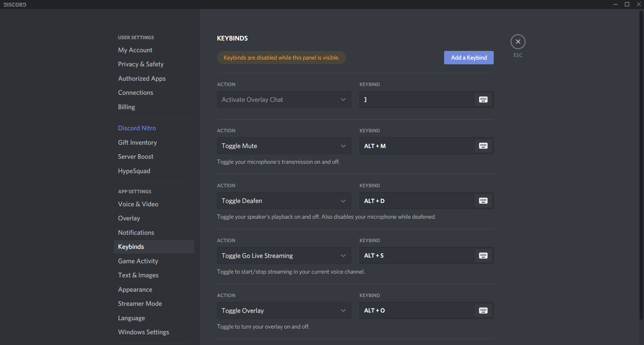Open Windows Settings in sidebar

[x=154, y=332]
